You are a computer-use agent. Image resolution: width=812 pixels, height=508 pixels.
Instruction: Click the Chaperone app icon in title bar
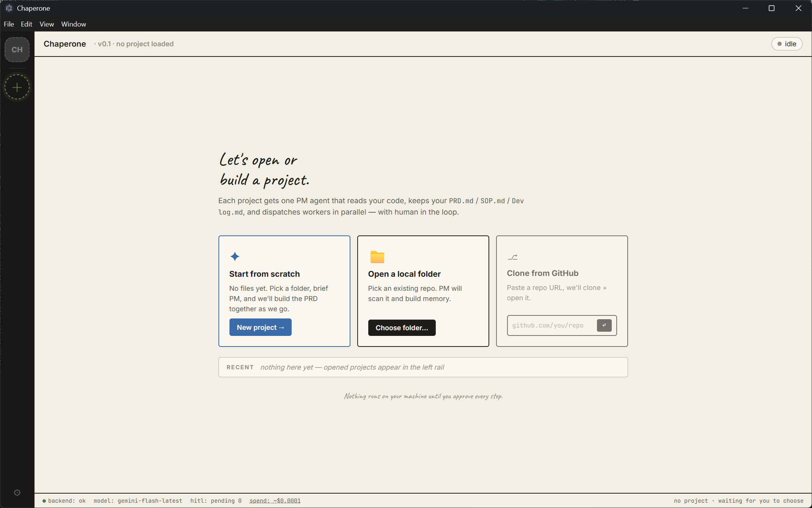coord(9,8)
